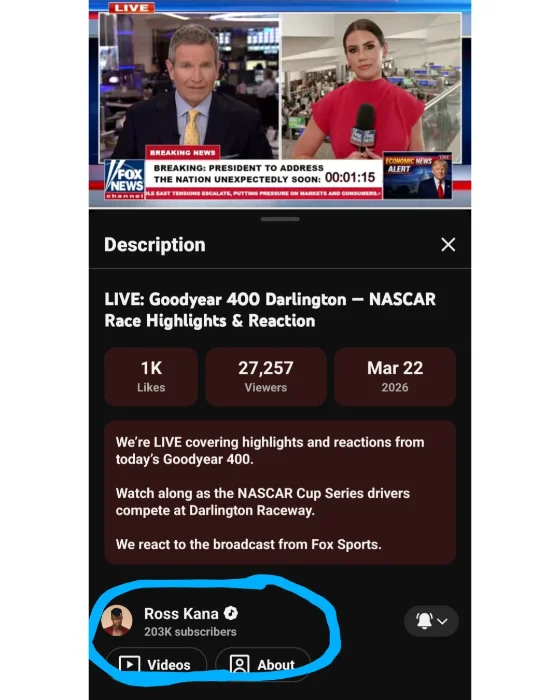560x700 pixels.
Task: Click the 203K subscribers text
Action: click(x=190, y=632)
